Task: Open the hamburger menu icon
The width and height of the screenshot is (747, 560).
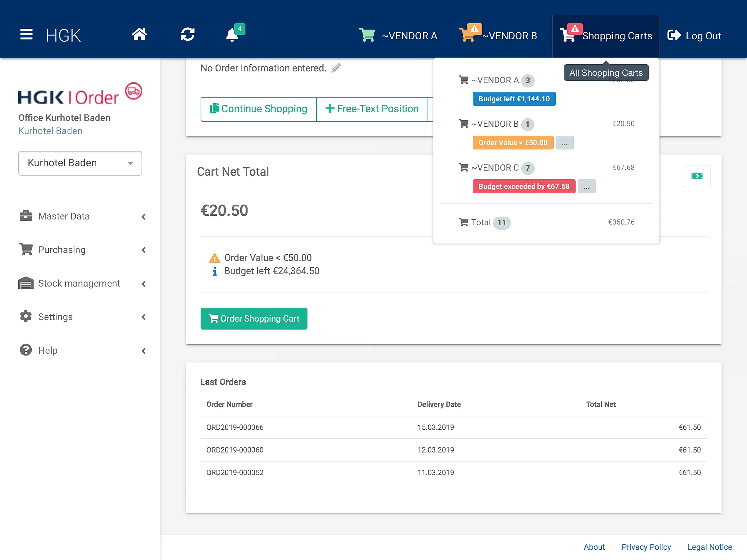Action: pyautogui.click(x=26, y=34)
